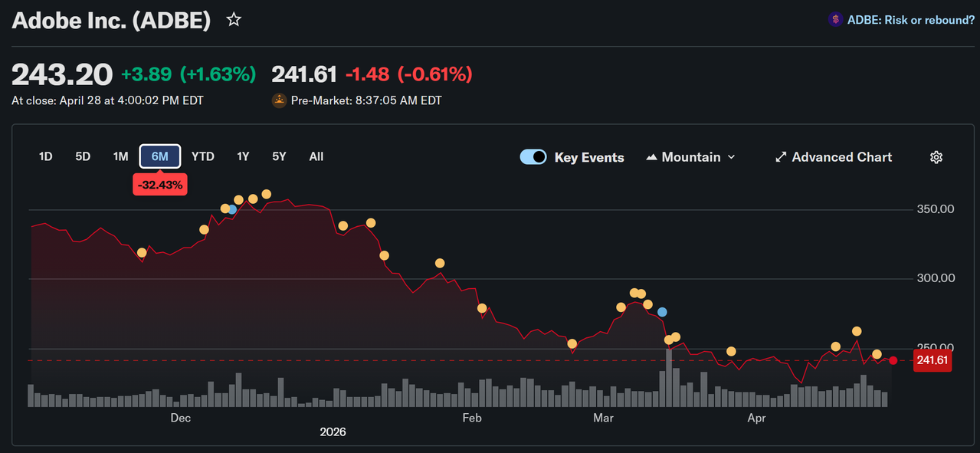
Task: Add ADBE to watchlist via star icon
Action: (x=234, y=20)
